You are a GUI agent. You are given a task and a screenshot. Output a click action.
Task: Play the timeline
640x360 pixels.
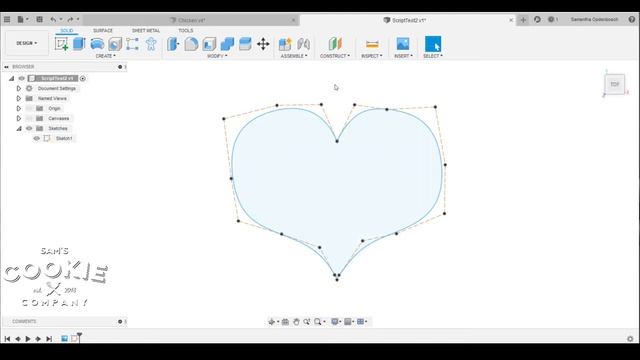coord(28,339)
